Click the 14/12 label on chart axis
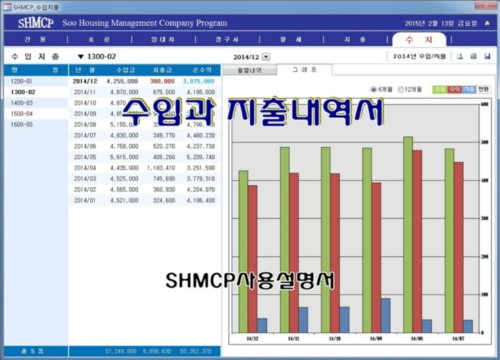This screenshot has width=500, height=360. pyautogui.click(x=252, y=339)
